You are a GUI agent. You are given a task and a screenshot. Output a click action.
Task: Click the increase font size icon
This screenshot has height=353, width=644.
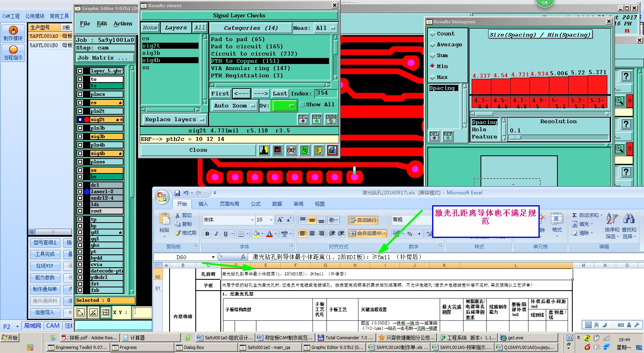click(x=280, y=220)
